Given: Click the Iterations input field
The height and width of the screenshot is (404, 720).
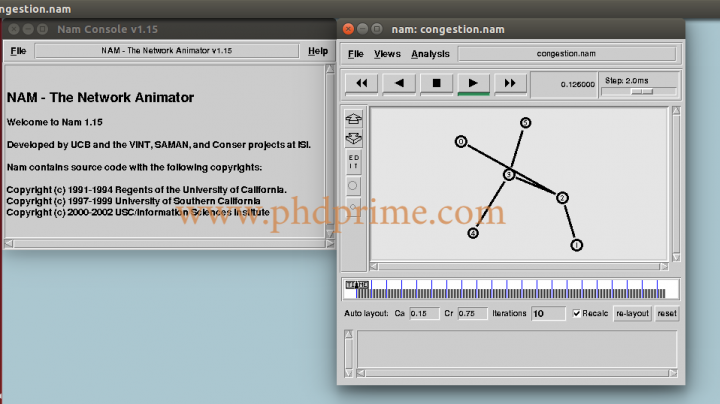Looking at the screenshot, I should point(548,313).
